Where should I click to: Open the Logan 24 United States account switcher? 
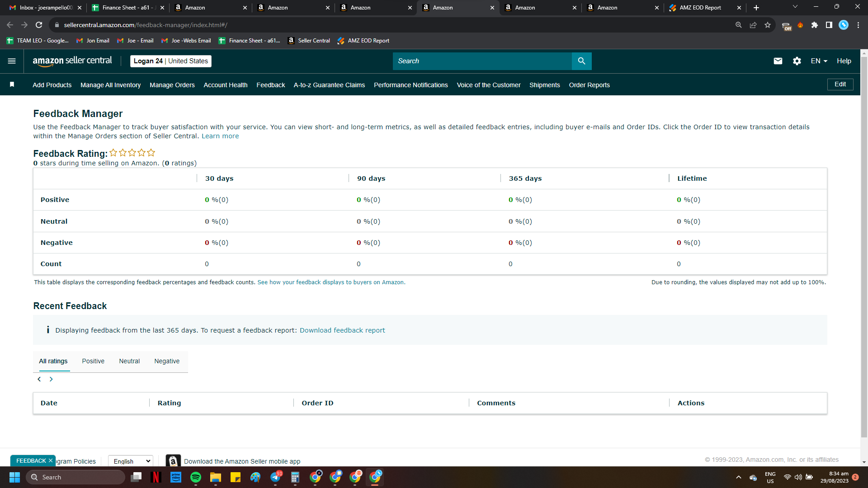(171, 61)
